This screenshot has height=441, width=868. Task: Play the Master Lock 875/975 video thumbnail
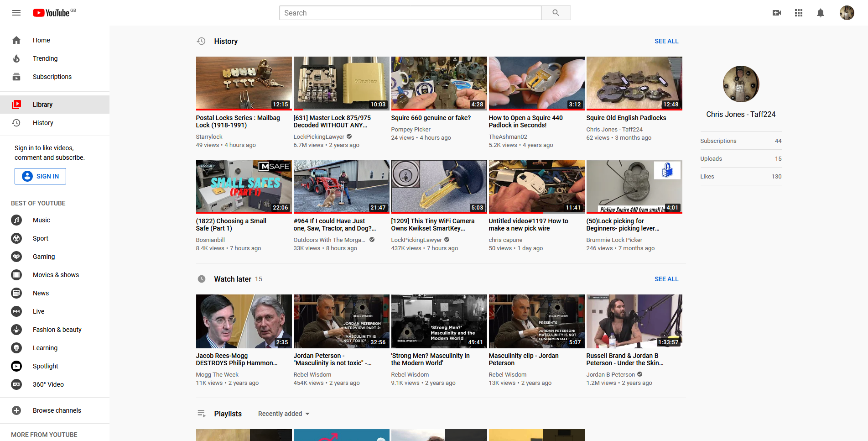click(341, 83)
